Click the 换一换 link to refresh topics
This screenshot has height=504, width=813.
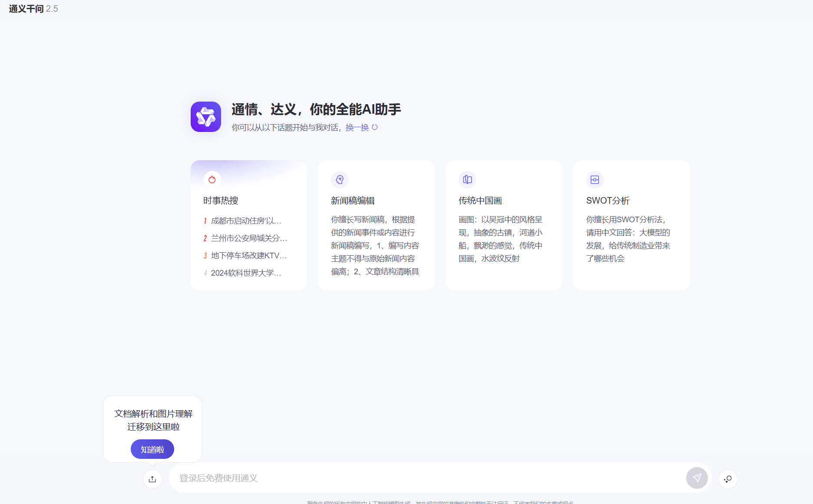(357, 127)
